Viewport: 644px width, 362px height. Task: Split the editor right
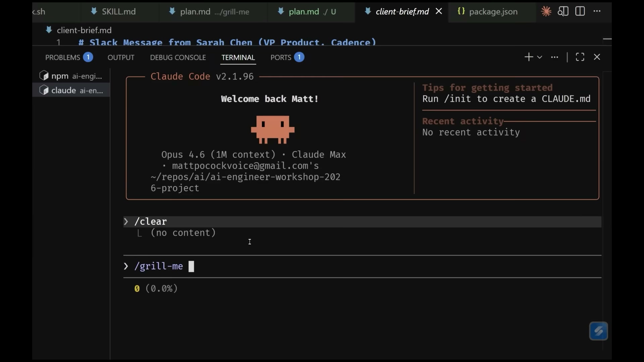580,11
